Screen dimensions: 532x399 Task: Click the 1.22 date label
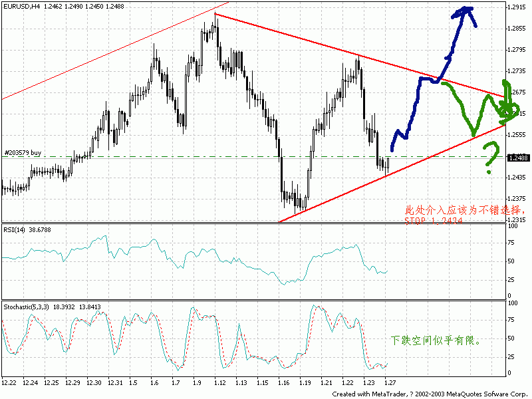point(347,383)
